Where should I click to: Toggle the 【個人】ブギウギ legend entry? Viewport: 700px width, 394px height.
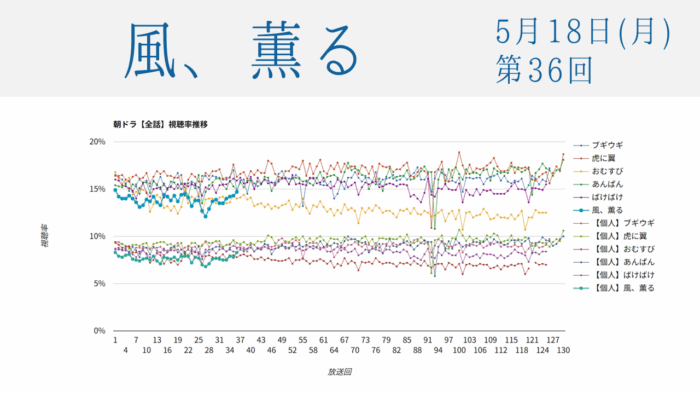(614, 223)
